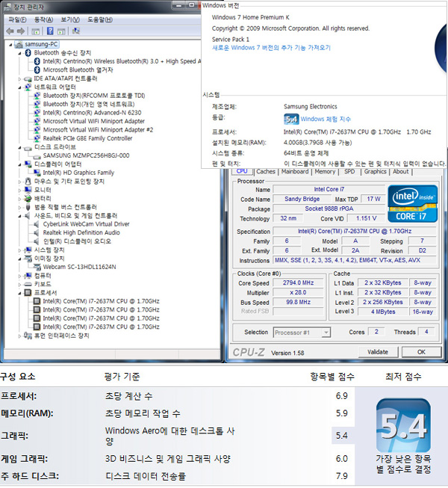Select the samsung-PC computer icon
This screenshot has width=448, height=488.
19,44
